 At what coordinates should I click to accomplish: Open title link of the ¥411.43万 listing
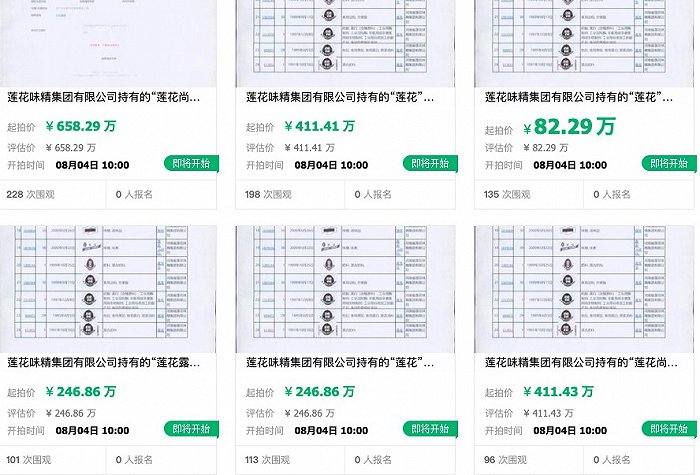click(581, 362)
